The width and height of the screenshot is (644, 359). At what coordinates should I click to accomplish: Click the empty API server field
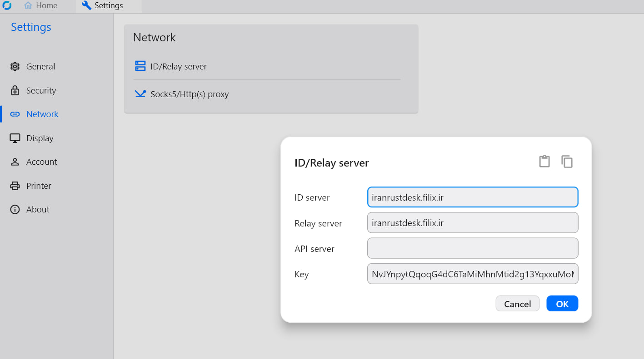(x=472, y=248)
